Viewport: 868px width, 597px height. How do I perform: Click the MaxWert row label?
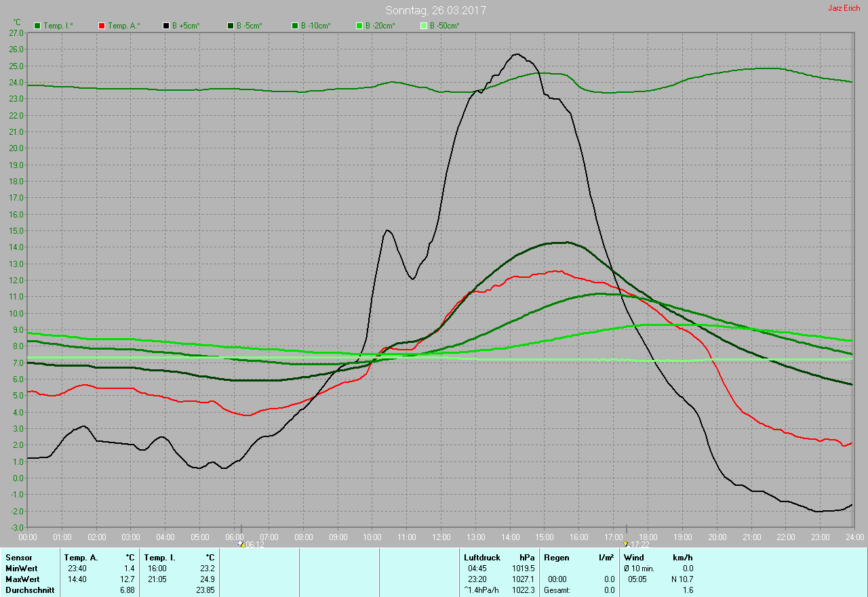tap(22, 579)
